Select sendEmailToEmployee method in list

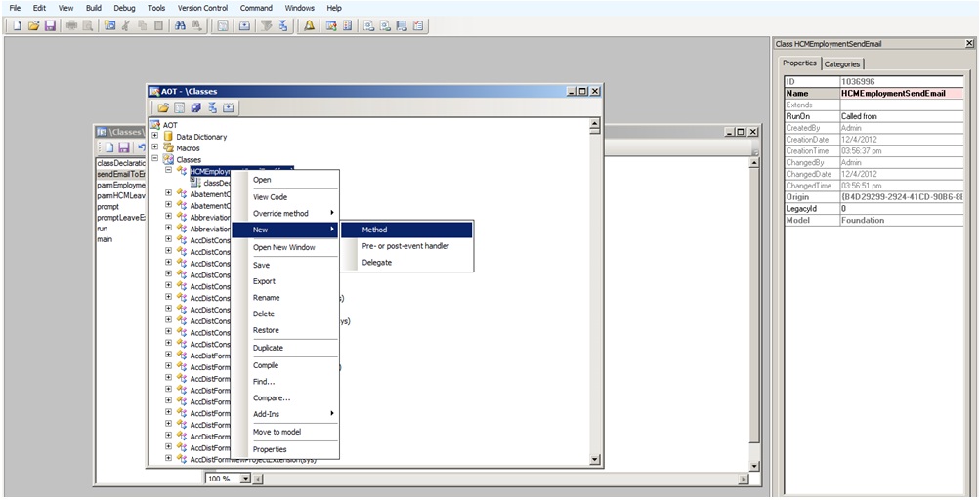[121, 174]
